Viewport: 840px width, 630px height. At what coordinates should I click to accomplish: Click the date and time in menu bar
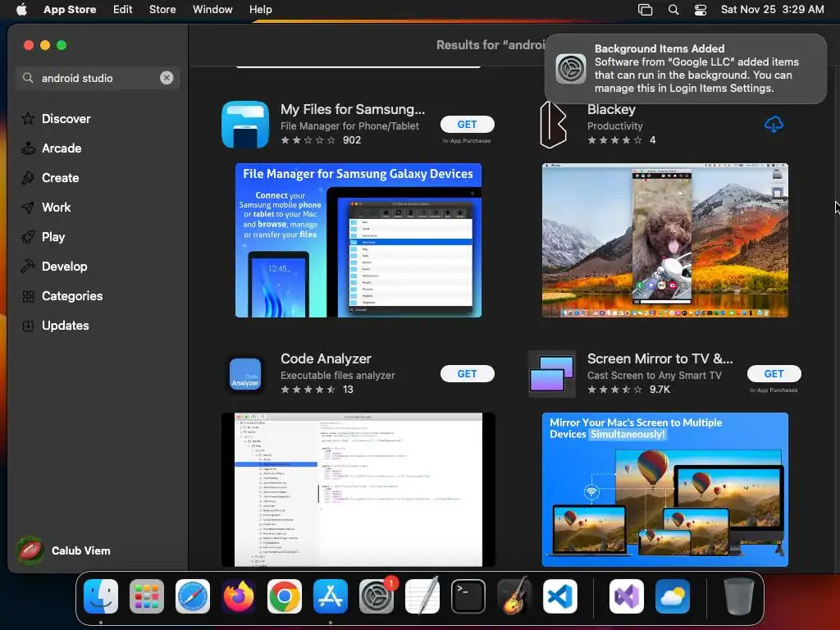(772, 9)
